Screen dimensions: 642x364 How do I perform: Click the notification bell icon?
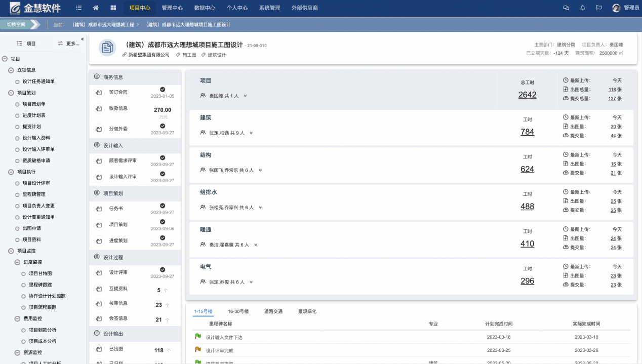[583, 8]
